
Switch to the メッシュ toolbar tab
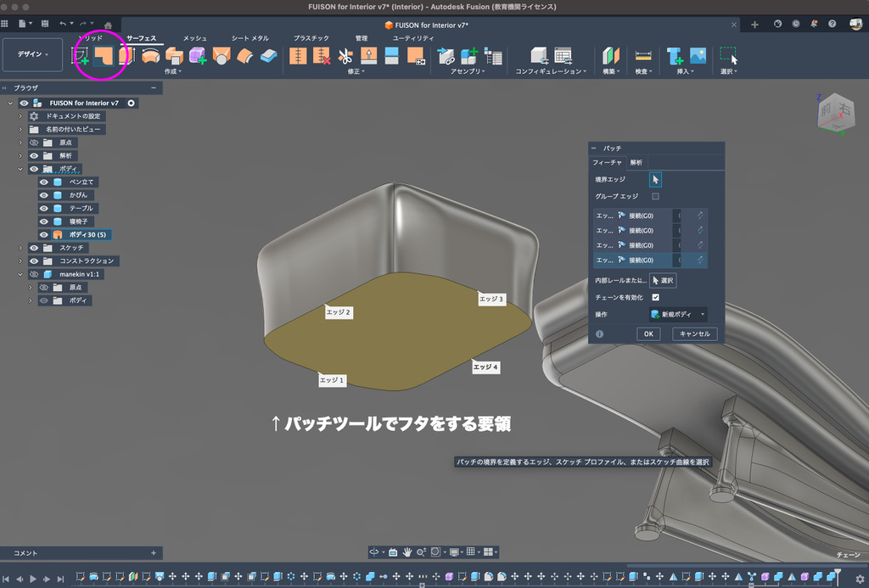point(194,38)
